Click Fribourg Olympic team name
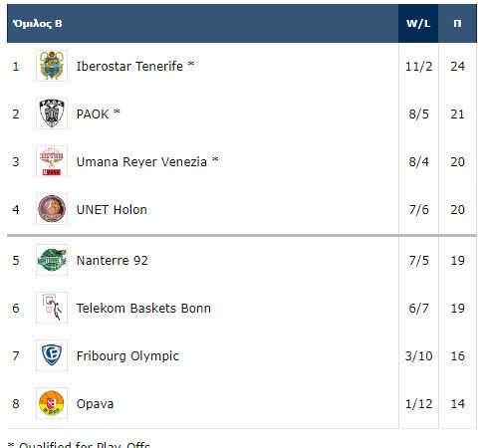 tap(127, 356)
